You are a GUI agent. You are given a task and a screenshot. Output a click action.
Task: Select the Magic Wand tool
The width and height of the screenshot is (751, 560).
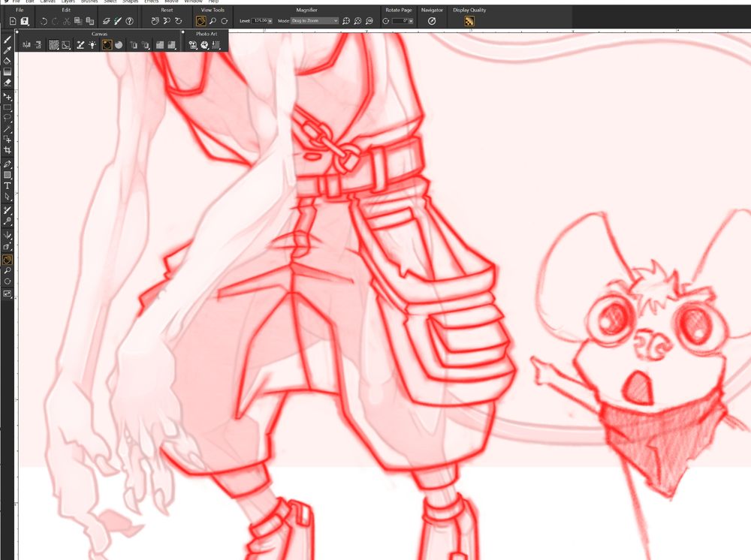(x=8, y=129)
